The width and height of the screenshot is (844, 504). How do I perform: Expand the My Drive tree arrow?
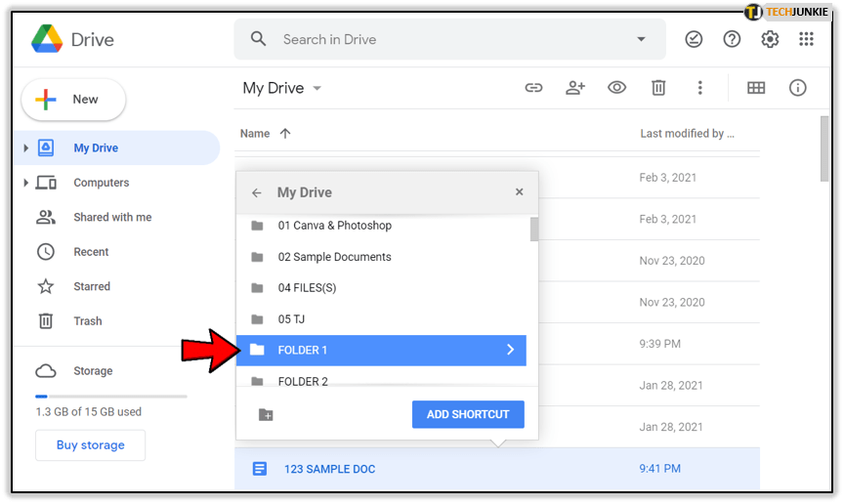(x=26, y=148)
